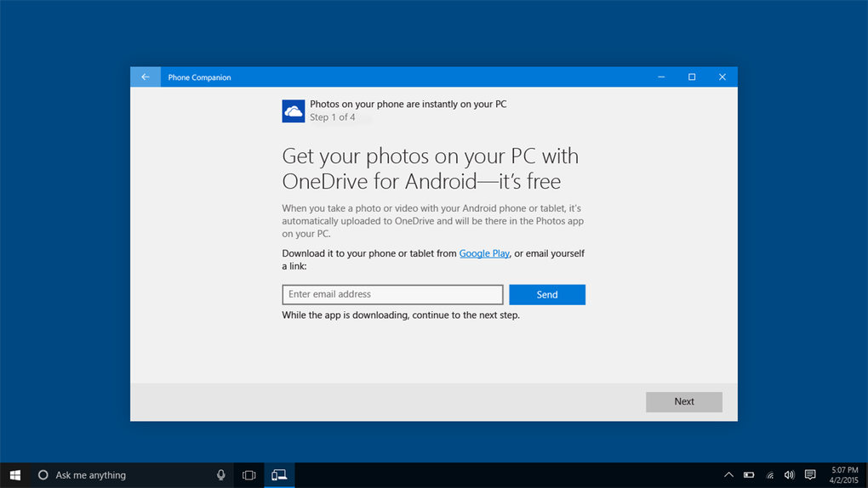Click the Cortana circle icon

(43, 475)
